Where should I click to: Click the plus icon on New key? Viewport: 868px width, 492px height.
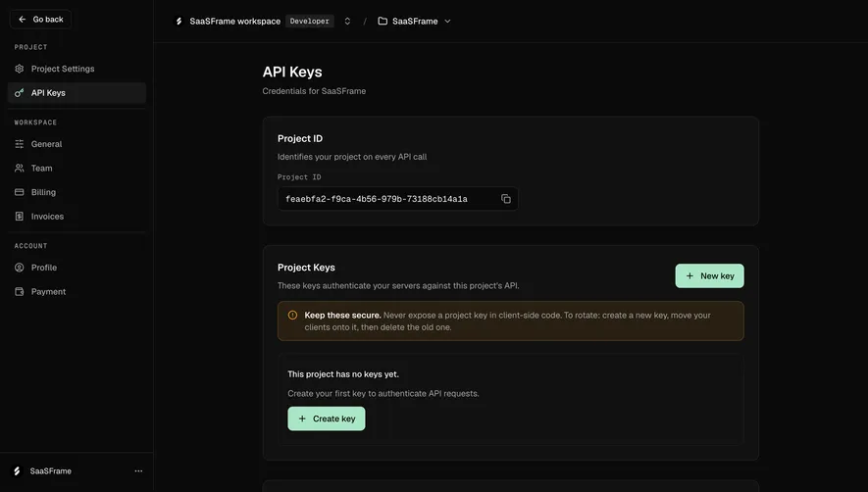689,275
